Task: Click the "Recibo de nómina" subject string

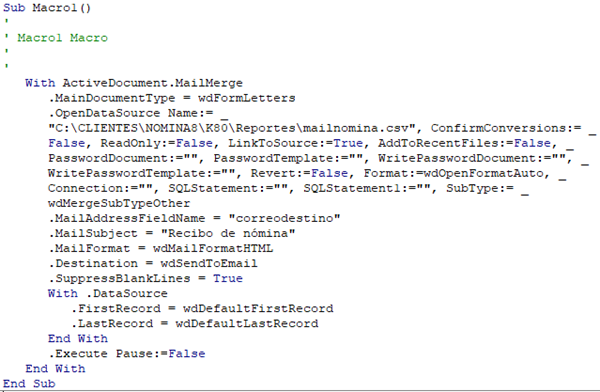Action: [x=228, y=233]
